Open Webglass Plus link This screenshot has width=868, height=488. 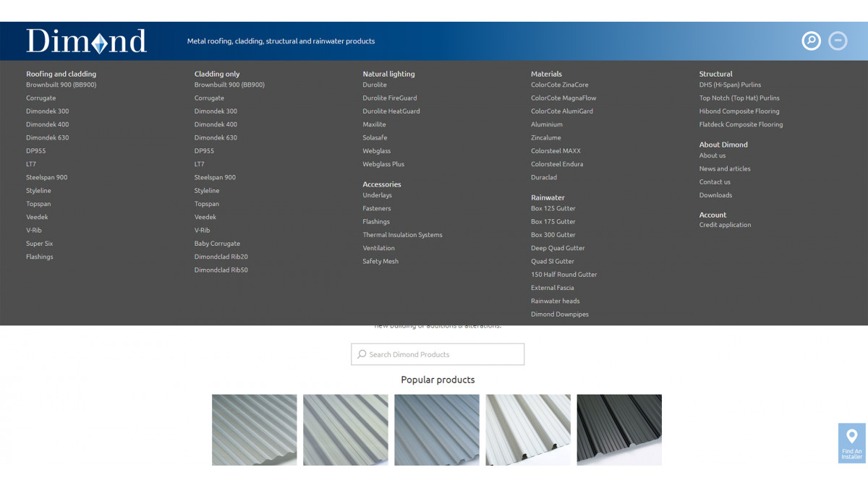pos(383,164)
